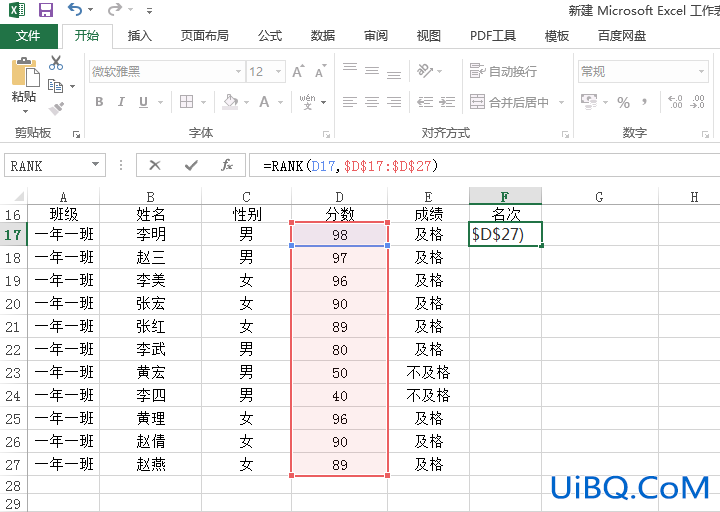This screenshot has height=512, width=720.
Task: Open the 审阅 ribbon tab
Action: tap(376, 36)
